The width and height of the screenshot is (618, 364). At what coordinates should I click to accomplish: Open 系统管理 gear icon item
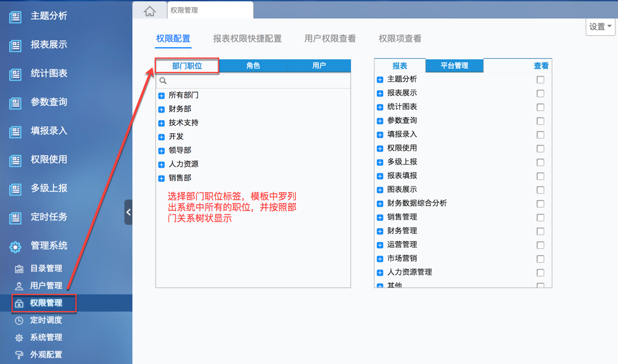(x=19, y=338)
